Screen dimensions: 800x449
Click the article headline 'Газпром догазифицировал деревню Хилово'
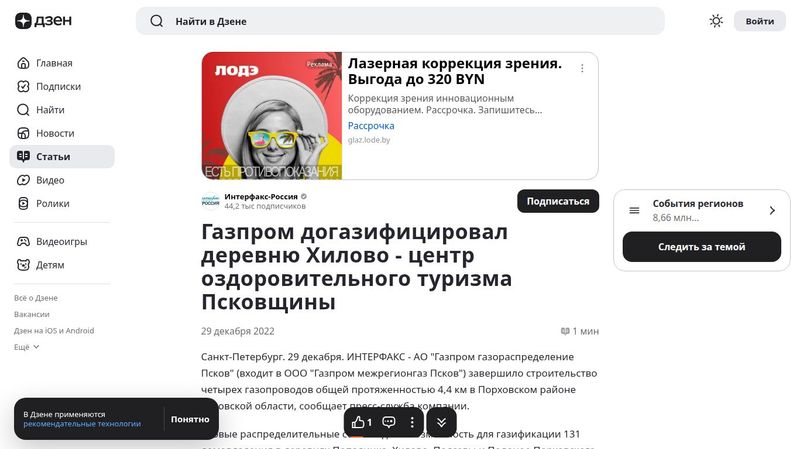(356, 267)
